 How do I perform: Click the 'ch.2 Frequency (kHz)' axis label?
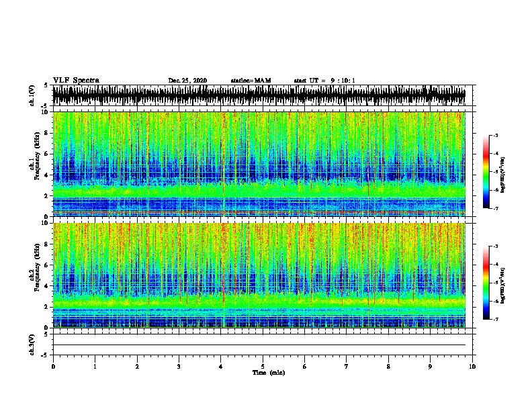pos(34,267)
